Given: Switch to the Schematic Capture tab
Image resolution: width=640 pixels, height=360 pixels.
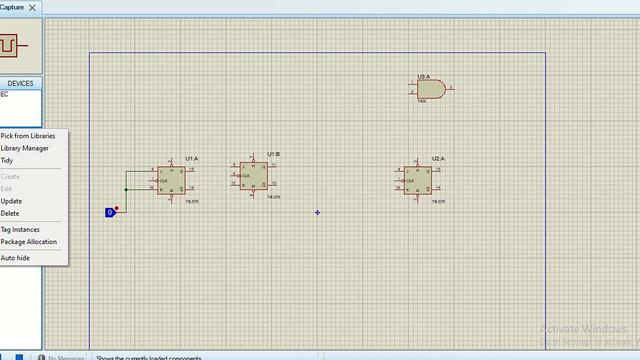Looking at the screenshot, I should click(x=12, y=7).
